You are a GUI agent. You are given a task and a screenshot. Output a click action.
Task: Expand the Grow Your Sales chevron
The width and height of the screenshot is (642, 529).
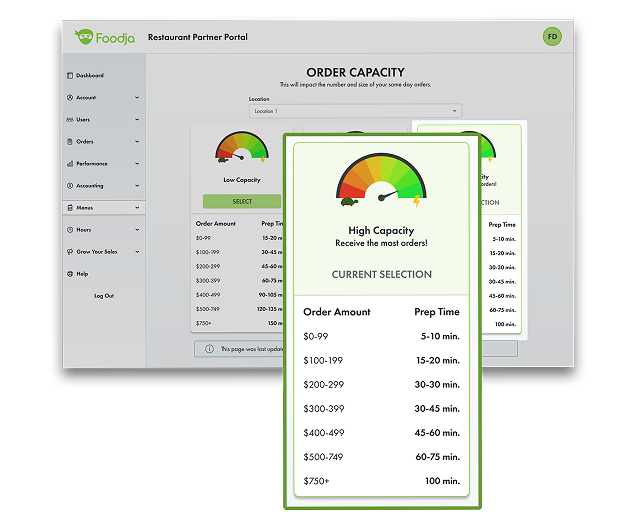coord(137,252)
